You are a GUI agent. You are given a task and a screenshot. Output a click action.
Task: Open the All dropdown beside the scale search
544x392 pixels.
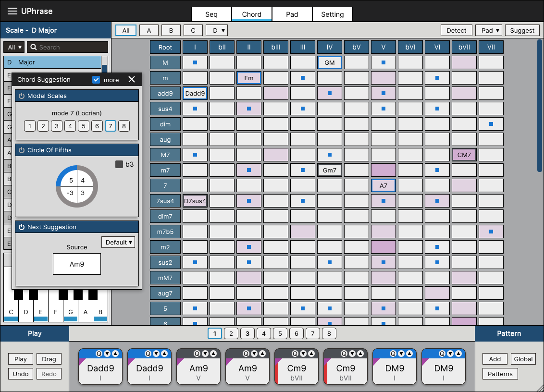(x=14, y=47)
